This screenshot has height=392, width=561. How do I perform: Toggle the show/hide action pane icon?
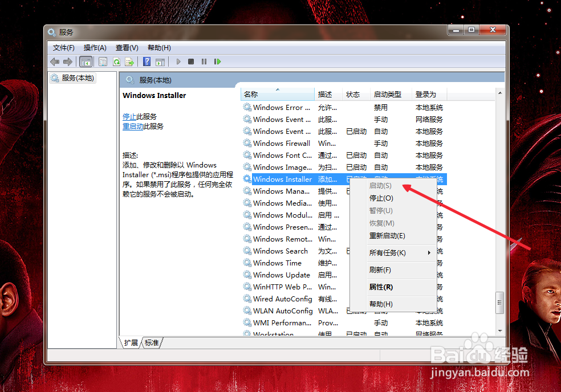[160, 62]
